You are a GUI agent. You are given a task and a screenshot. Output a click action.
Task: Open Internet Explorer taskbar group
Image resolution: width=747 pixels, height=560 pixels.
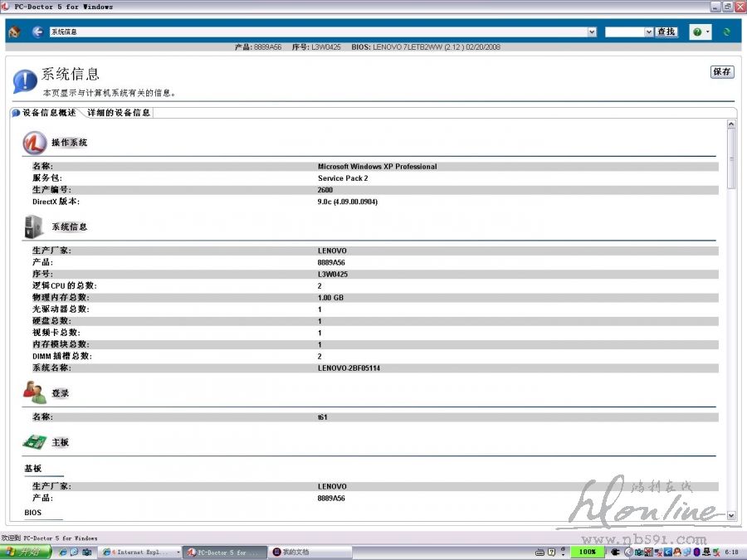coord(141,553)
